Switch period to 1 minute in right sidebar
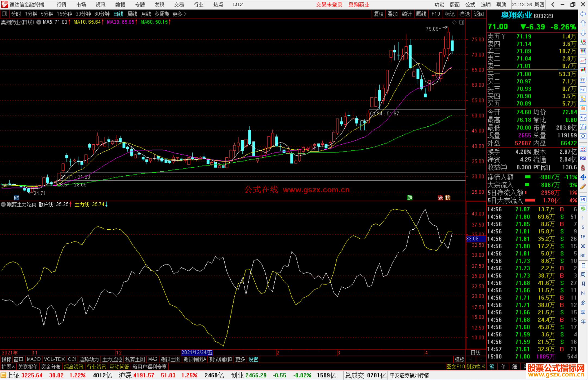This screenshot has width=588, height=380. pos(583,218)
